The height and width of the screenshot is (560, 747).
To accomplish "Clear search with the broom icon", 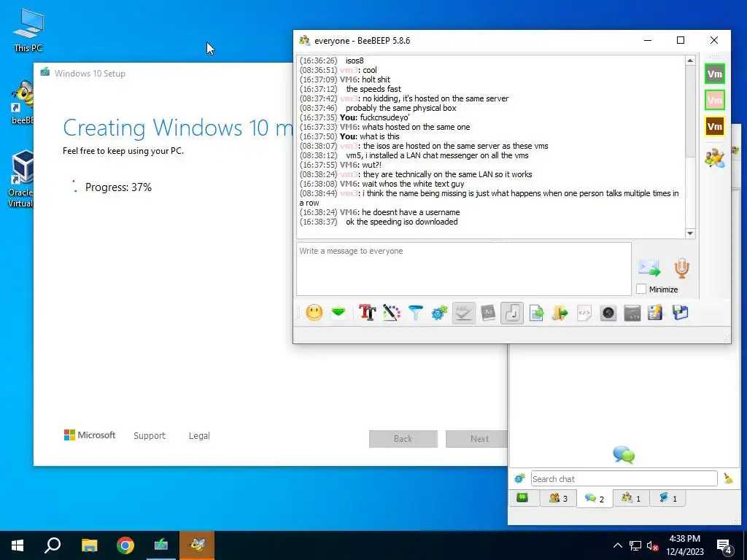I will 728,478.
